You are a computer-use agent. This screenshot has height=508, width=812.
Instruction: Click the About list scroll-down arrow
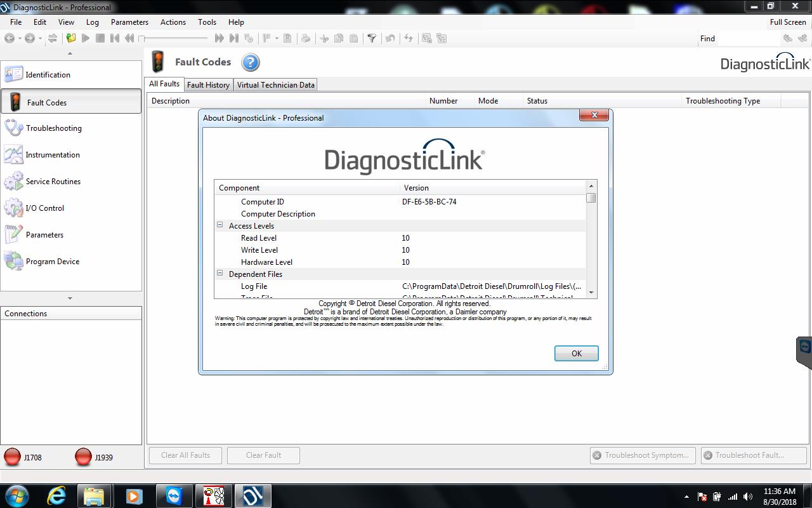[591, 292]
